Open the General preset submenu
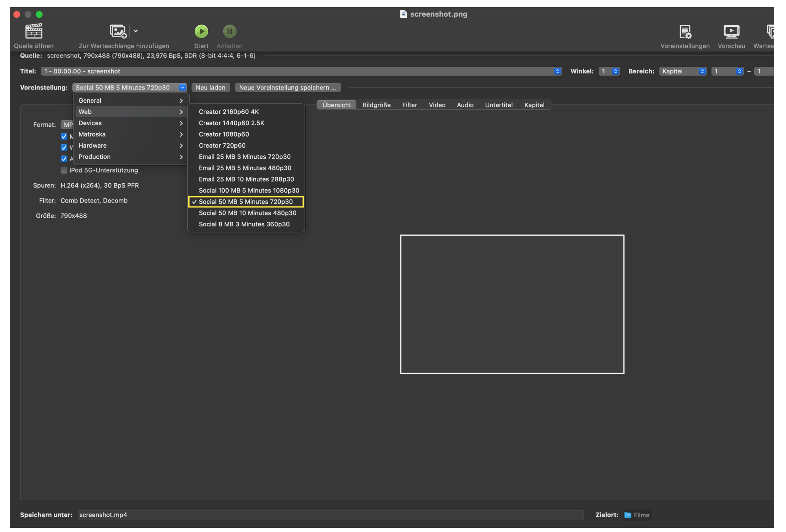 [131, 101]
